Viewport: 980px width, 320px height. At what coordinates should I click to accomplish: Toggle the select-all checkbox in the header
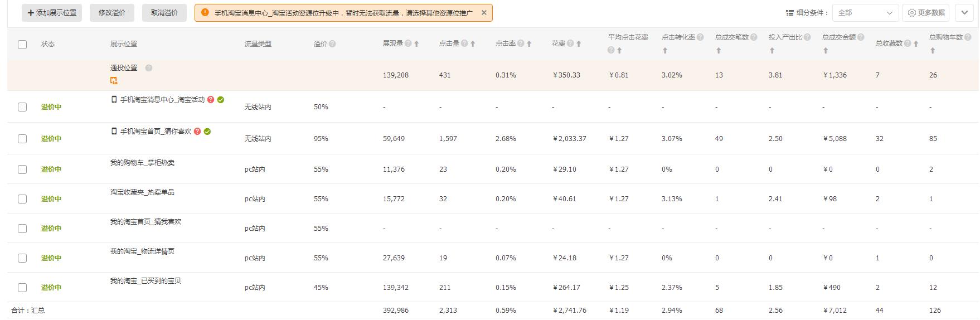(x=22, y=44)
